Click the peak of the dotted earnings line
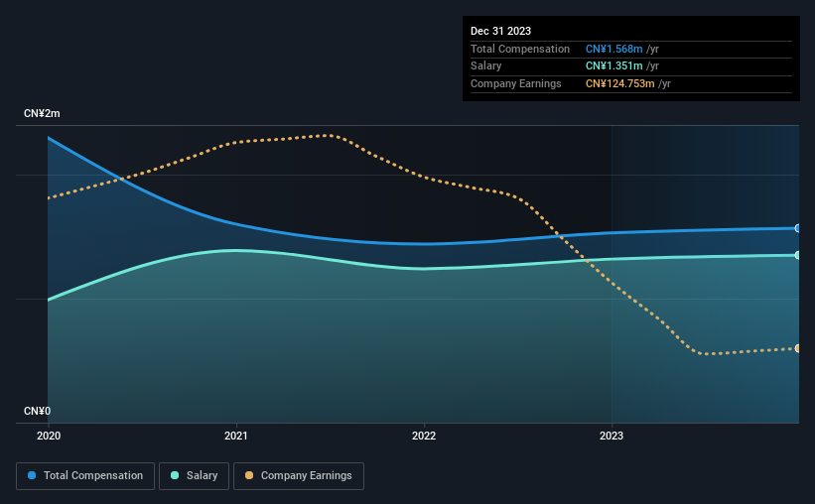Screen dimensions: 815x504 (328, 135)
